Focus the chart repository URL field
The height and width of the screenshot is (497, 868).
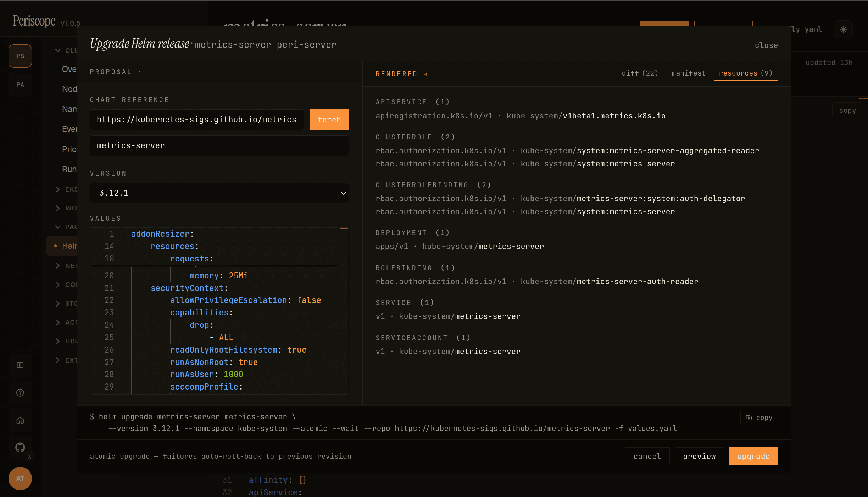197,120
